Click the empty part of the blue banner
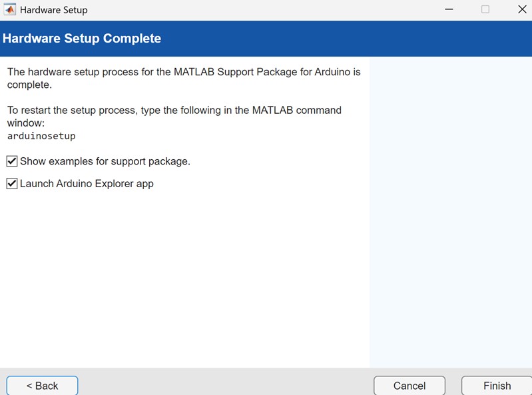 (346, 39)
